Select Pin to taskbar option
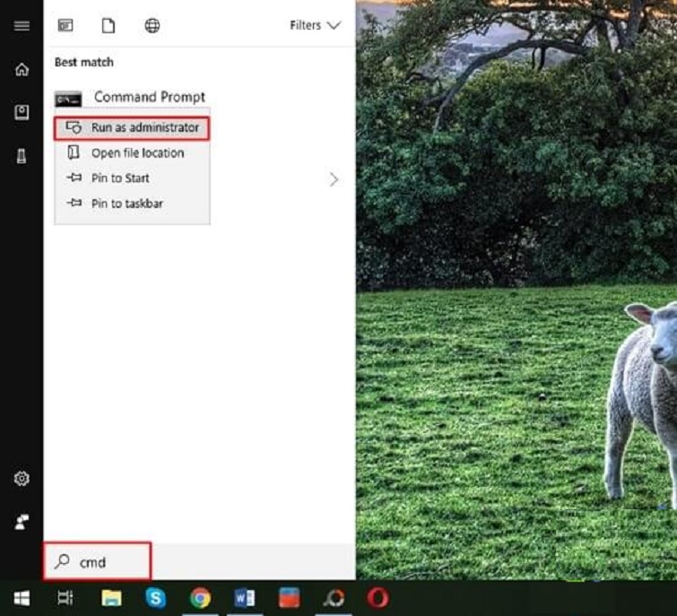The height and width of the screenshot is (616, 677). (x=126, y=204)
